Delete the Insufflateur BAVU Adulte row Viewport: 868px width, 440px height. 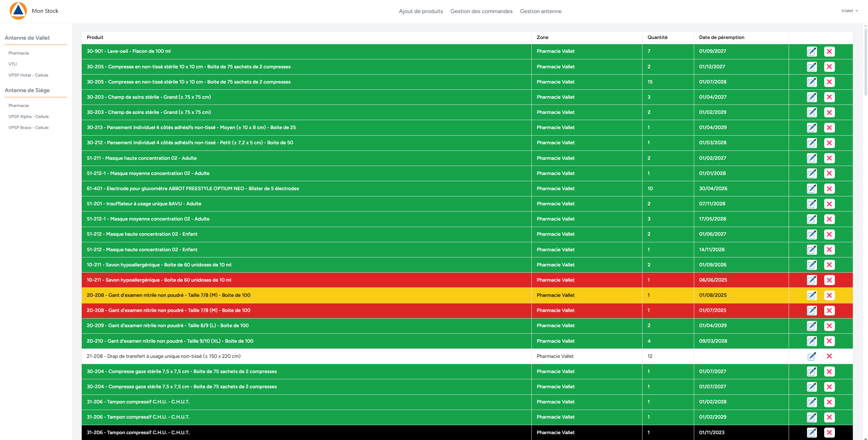pyautogui.click(x=829, y=204)
